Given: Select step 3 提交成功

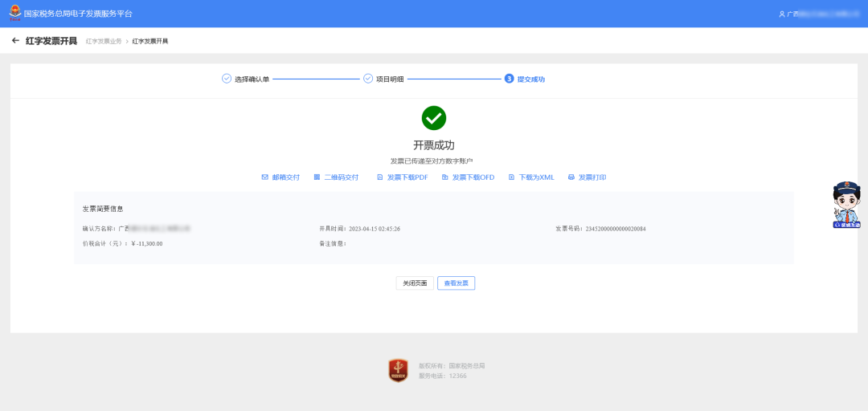Looking at the screenshot, I should click(x=525, y=79).
